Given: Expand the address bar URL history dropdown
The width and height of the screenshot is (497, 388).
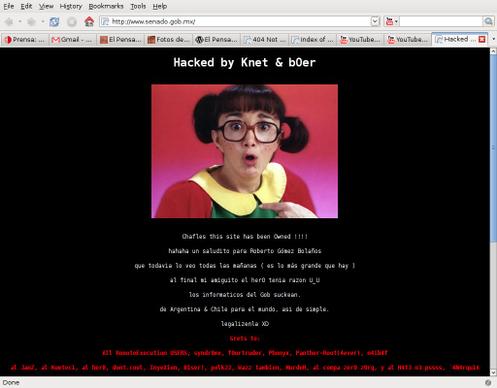Looking at the screenshot, I should point(375,22).
